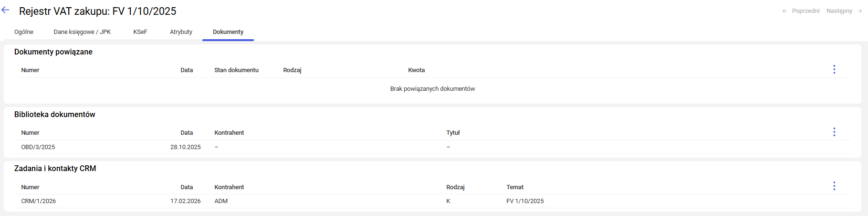Click the ADM contractor cell
The width and height of the screenshot is (868, 216).
(221, 201)
